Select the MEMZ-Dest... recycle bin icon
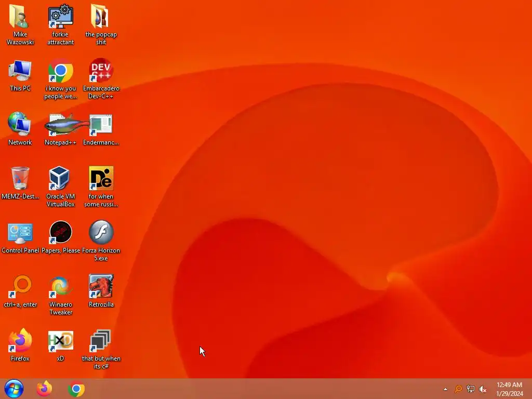Screen dimensions: 532x399 tap(20, 179)
